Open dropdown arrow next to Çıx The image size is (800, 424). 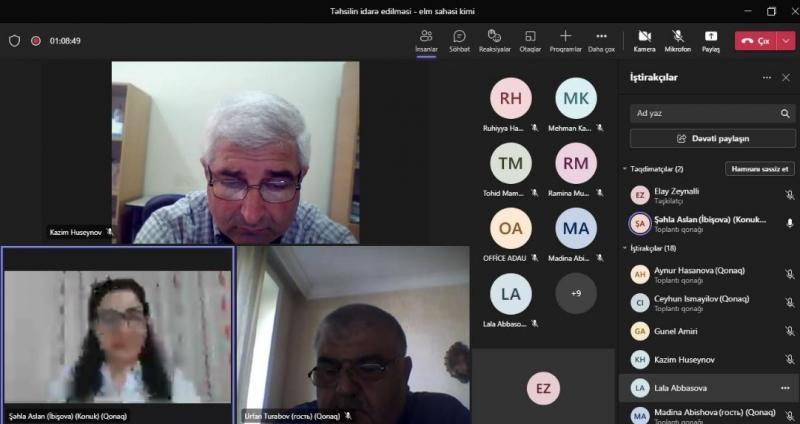[786, 41]
